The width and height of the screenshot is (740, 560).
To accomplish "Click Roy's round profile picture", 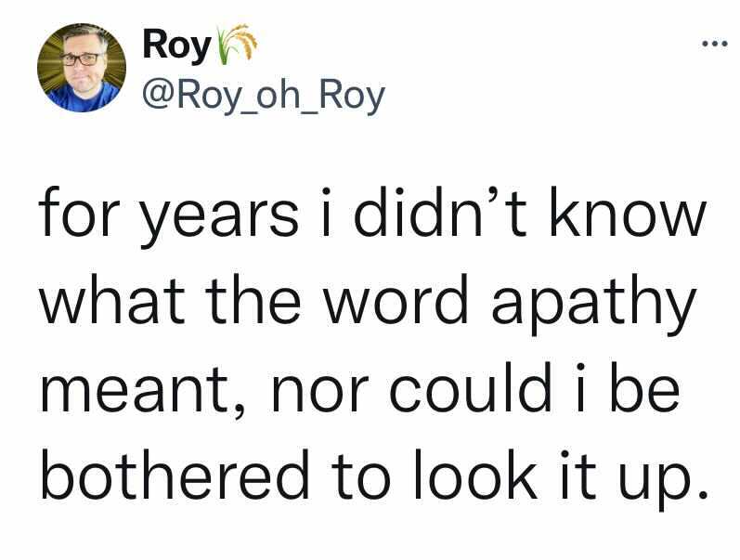I will tap(82, 68).
